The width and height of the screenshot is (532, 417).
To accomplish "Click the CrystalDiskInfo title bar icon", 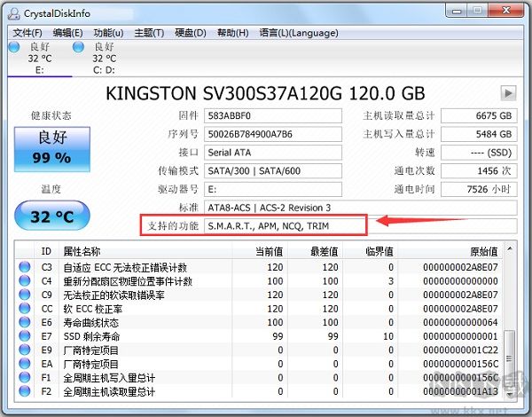I will click(x=14, y=13).
